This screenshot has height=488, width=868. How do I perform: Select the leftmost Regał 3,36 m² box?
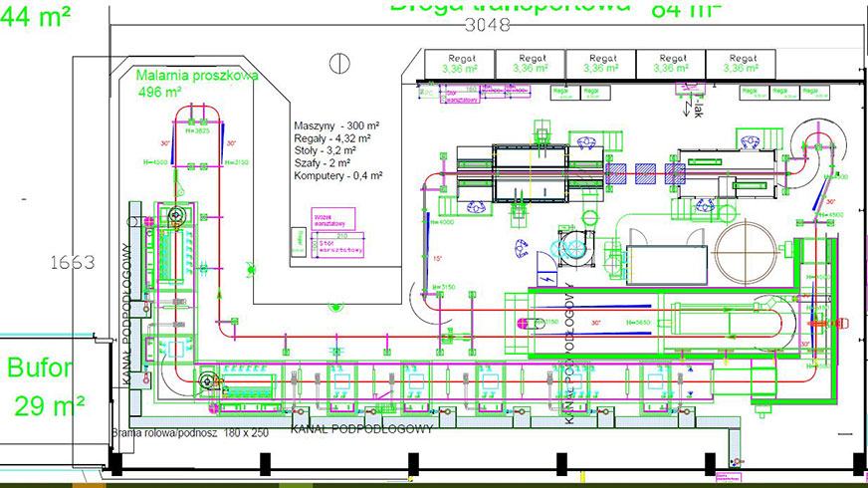[458, 63]
